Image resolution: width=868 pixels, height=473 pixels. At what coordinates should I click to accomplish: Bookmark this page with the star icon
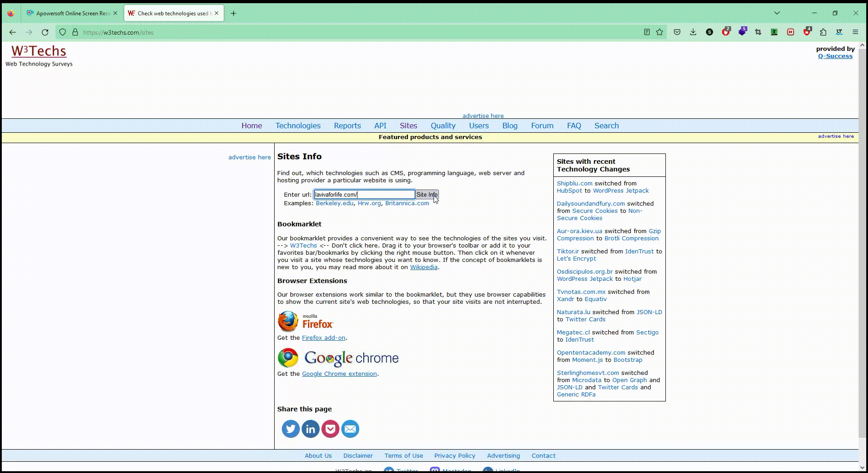(660, 32)
